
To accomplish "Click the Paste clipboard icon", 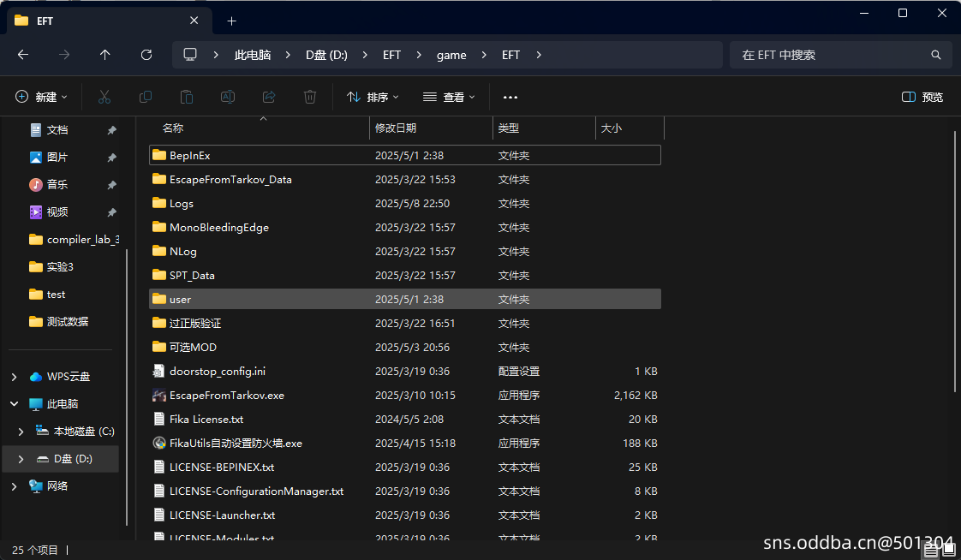I will click(x=187, y=97).
